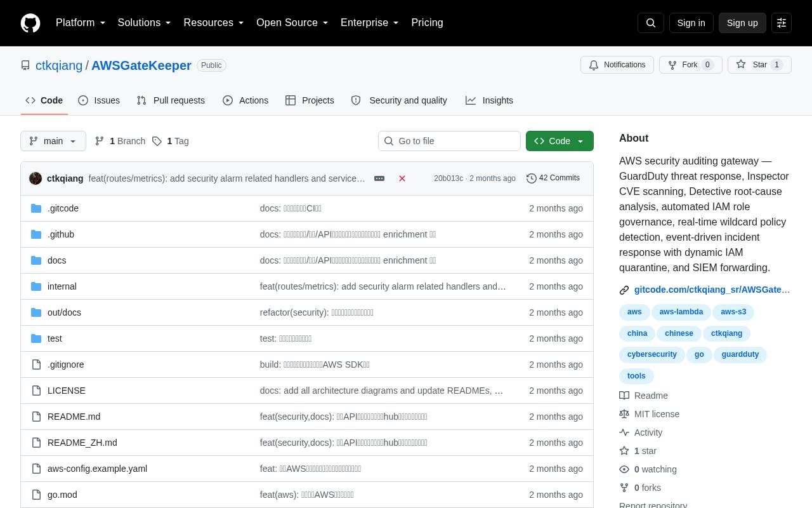The height and width of the screenshot is (508, 812).
Task: Click the commit details ellipsis icon
Action: 379,178
